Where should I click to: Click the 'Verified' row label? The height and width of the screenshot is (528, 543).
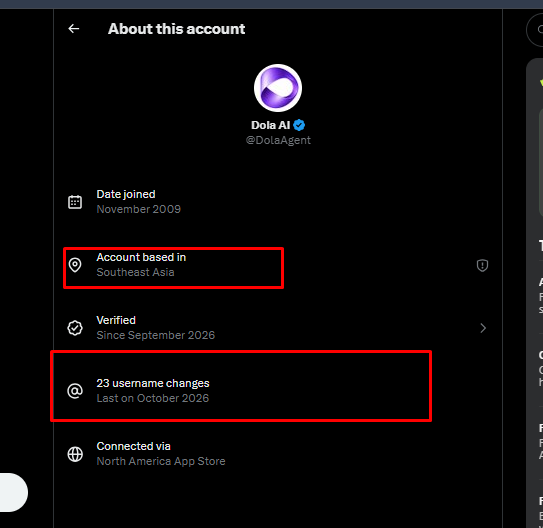click(x=116, y=320)
